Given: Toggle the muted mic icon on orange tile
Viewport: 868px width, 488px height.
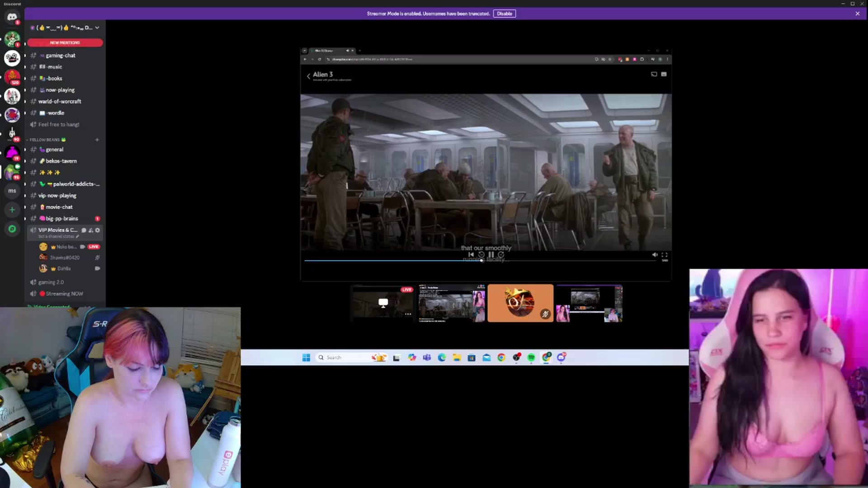Looking at the screenshot, I should tap(545, 314).
